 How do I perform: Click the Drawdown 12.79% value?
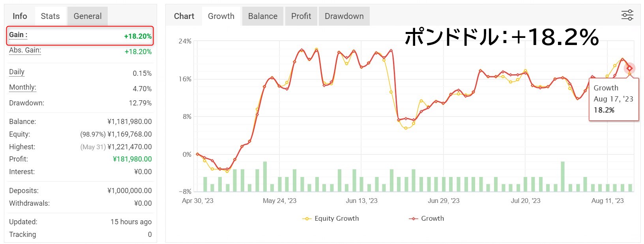click(140, 103)
